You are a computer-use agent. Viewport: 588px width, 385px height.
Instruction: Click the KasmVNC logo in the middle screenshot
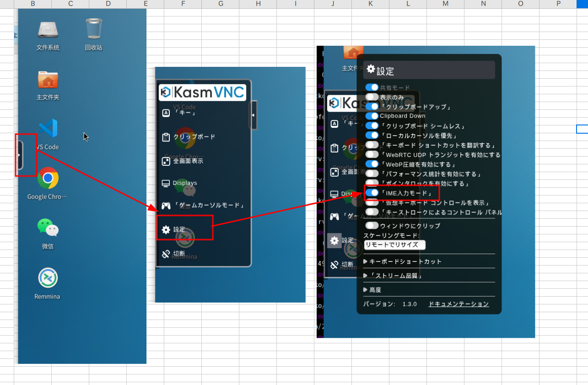[202, 92]
